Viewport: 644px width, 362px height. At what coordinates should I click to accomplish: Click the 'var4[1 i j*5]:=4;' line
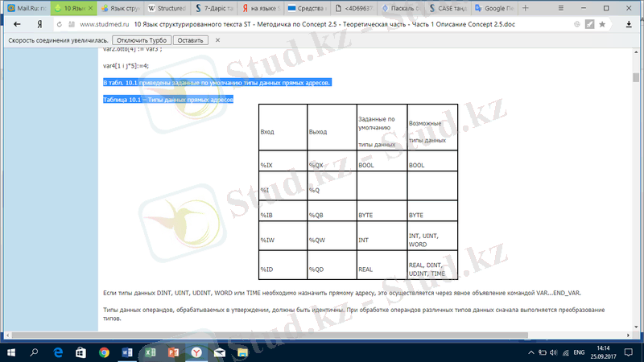click(x=126, y=66)
